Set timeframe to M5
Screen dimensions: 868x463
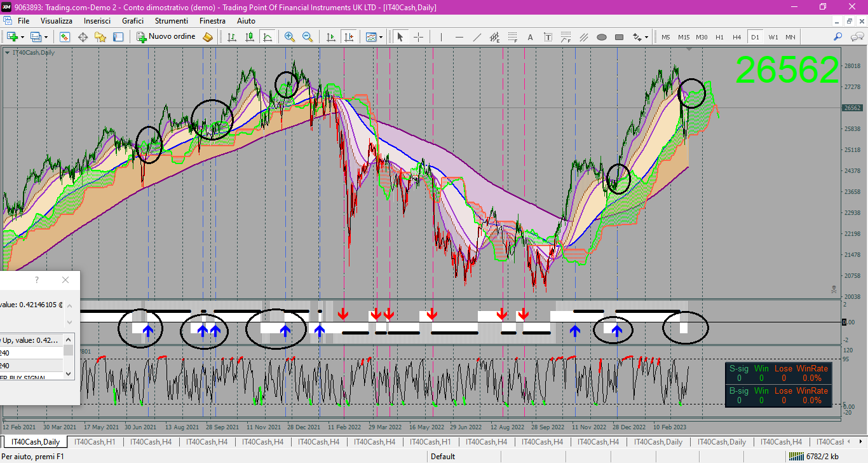pyautogui.click(x=666, y=37)
